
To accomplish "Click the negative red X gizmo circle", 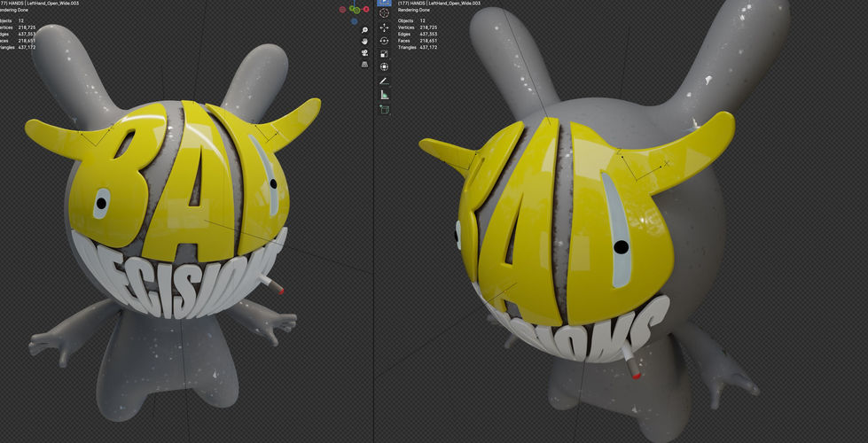I will pos(342,10).
